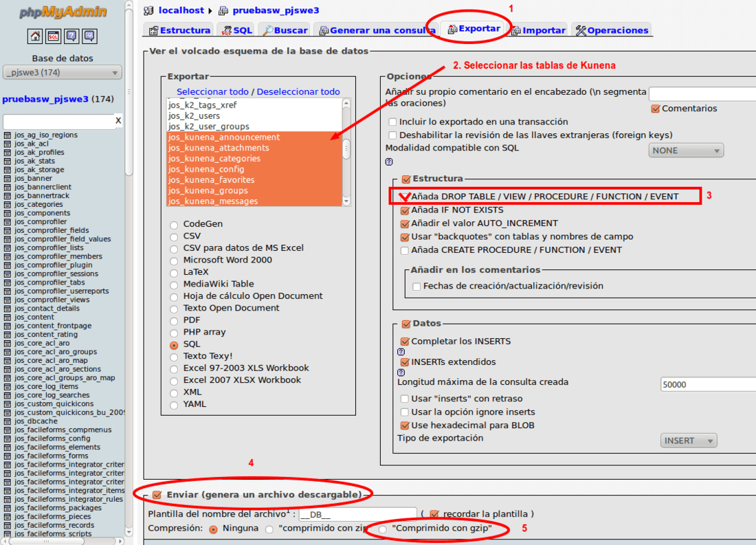Click table icon next to jos_core_log_items

point(8,386)
